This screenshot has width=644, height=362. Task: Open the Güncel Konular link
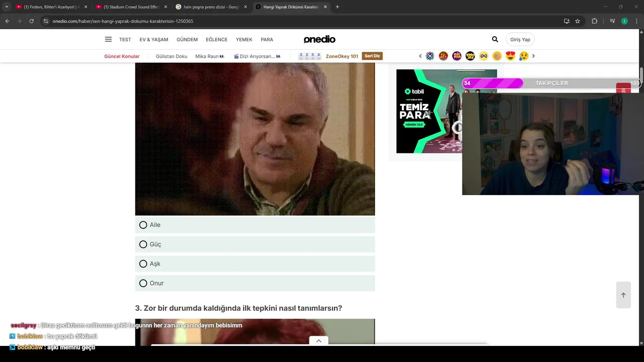pos(122,56)
